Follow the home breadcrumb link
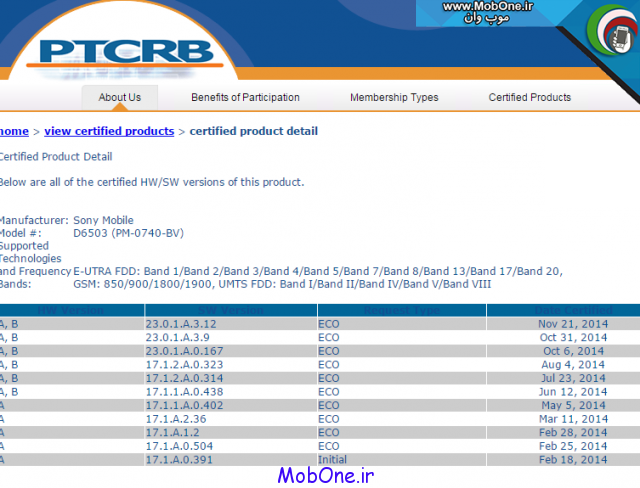Image resolution: width=640 pixels, height=488 pixels. click(14, 131)
